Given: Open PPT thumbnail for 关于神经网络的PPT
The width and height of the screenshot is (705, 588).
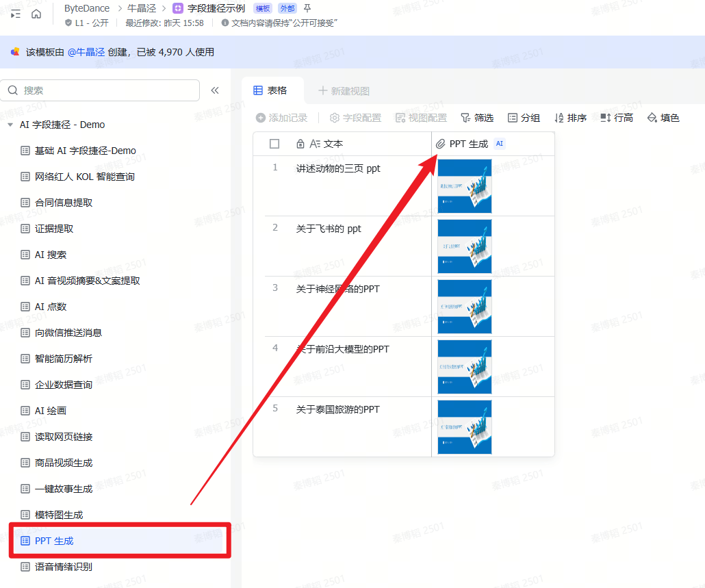Looking at the screenshot, I should 465,307.
